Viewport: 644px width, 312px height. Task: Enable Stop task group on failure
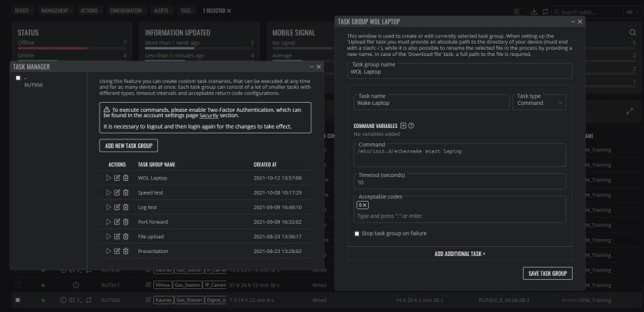[357, 234]
